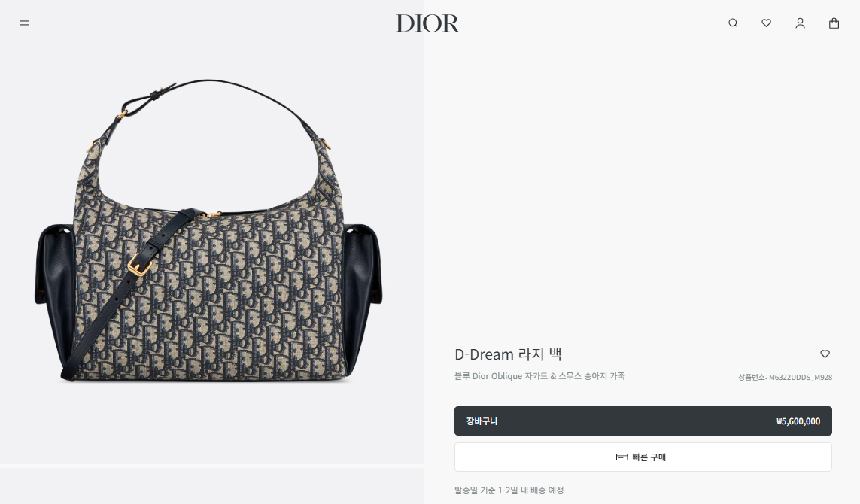This screenshot has height=504, width=860.
Task: Open the account profile icon
Action: (801, 23)
